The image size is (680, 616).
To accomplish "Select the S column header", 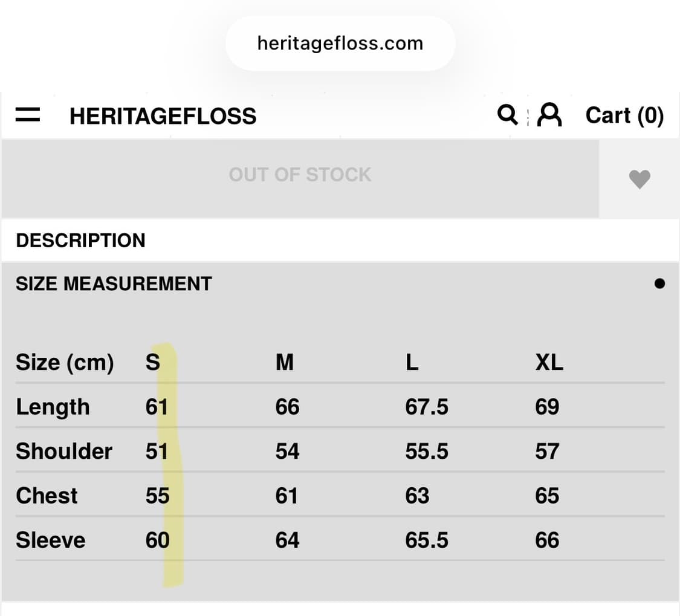I will (x=153, y=363).
